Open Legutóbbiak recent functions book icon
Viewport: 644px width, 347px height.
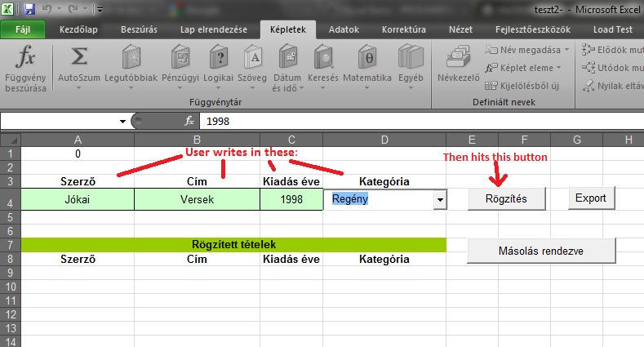click(131, 56)
